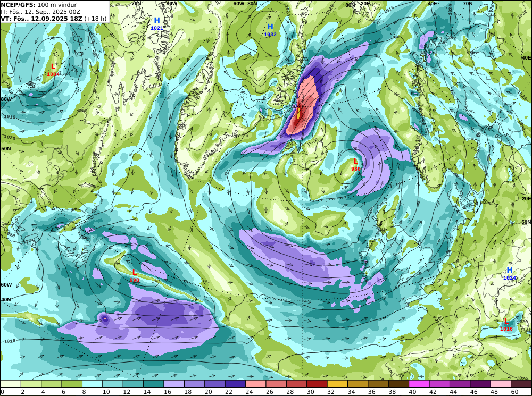532x396 pixels.
Task: Click the dark maroon 60+ legend swatch
Action: click(521, 384)
